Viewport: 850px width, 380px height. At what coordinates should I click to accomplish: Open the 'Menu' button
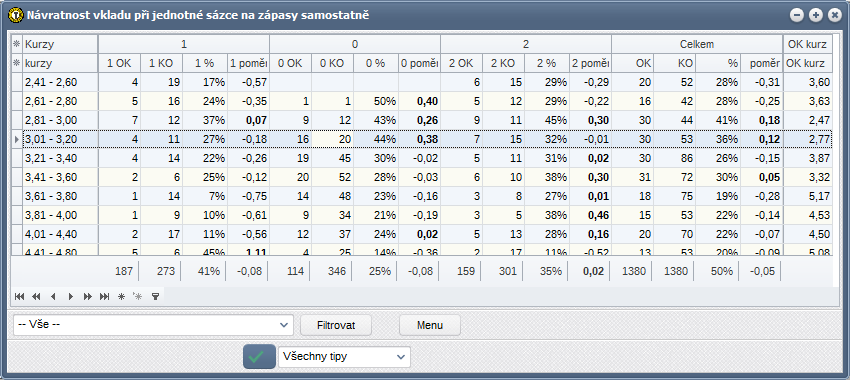[430, 325]
